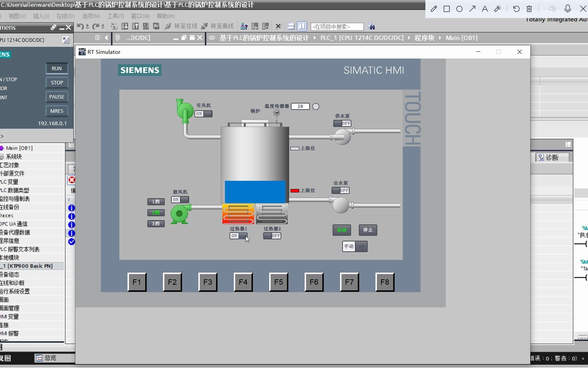Toggle the 鼓风机 ON switch
This screenshot has height=368, width=588.
pos(180,200)
